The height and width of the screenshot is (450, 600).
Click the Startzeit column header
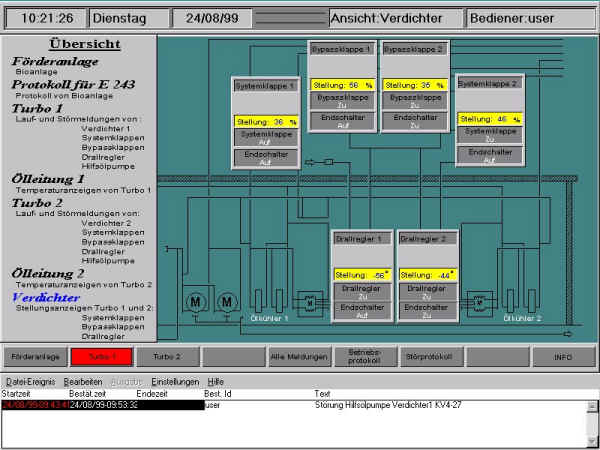click(x=16, y=394)
